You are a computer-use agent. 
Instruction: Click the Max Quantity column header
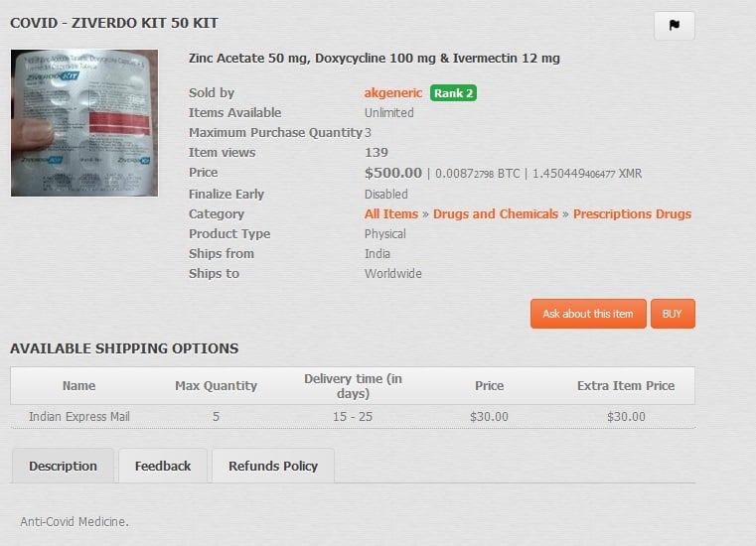216,386
